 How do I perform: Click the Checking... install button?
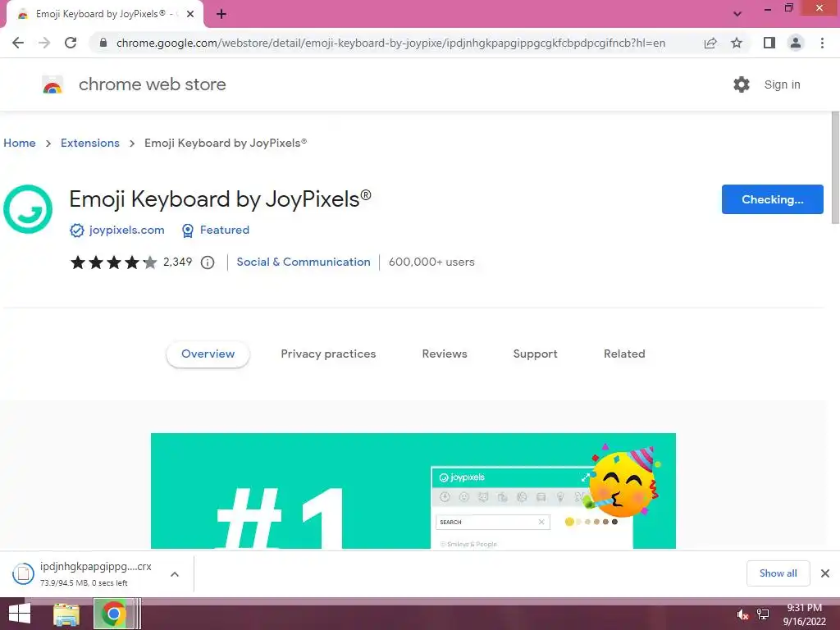pyautogui.click(x=772, y=199)
